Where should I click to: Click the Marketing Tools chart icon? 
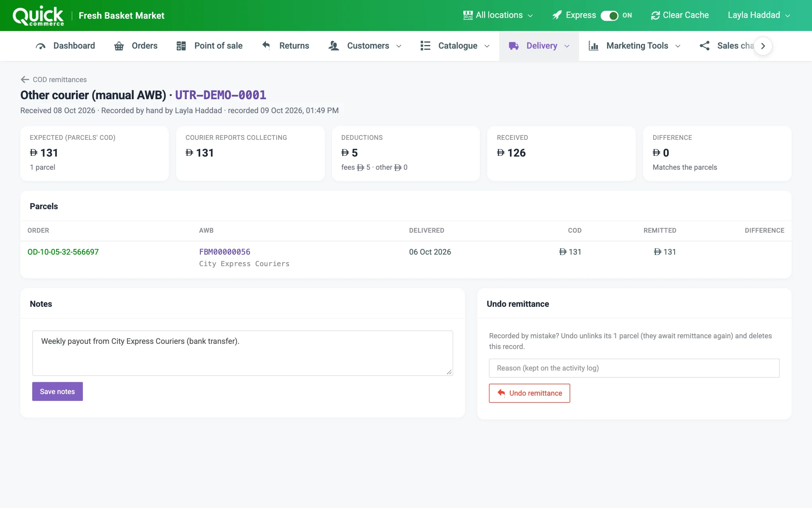[x=593, y=46]
